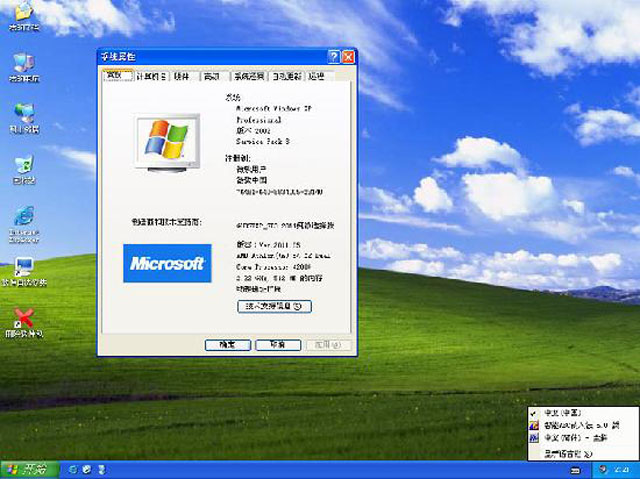Click Show Language Bar menu entry
The image size is (640, 479).
coord(582,453)
